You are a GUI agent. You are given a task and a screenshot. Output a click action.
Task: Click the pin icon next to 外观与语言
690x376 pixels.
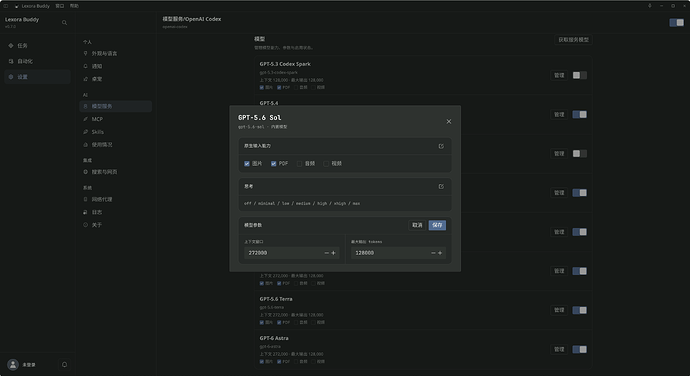85,53
